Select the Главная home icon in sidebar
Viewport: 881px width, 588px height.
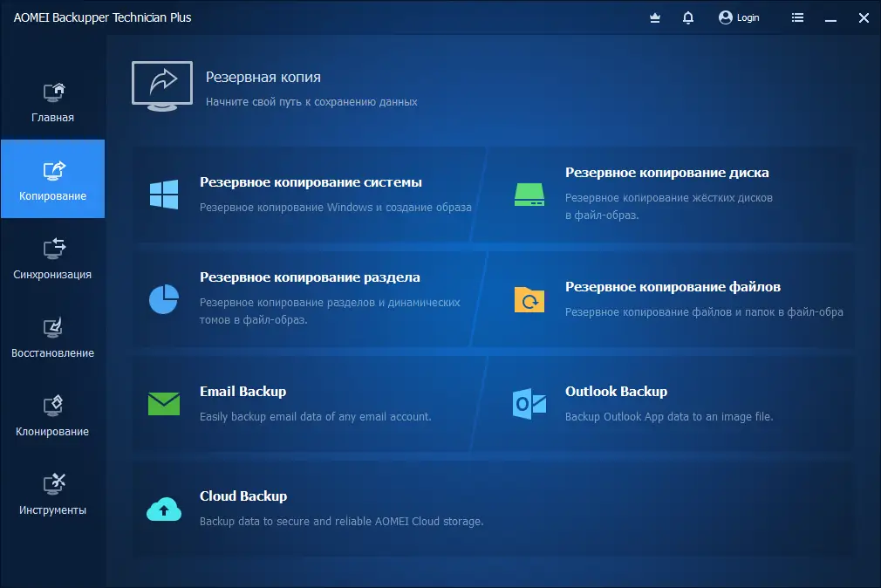click(52, 92)
